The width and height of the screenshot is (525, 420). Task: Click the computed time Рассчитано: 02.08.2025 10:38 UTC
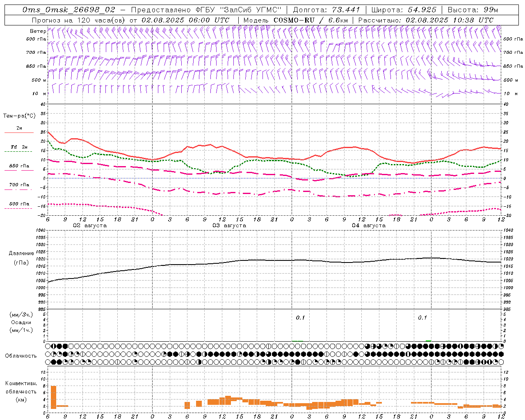click(426, 20)
